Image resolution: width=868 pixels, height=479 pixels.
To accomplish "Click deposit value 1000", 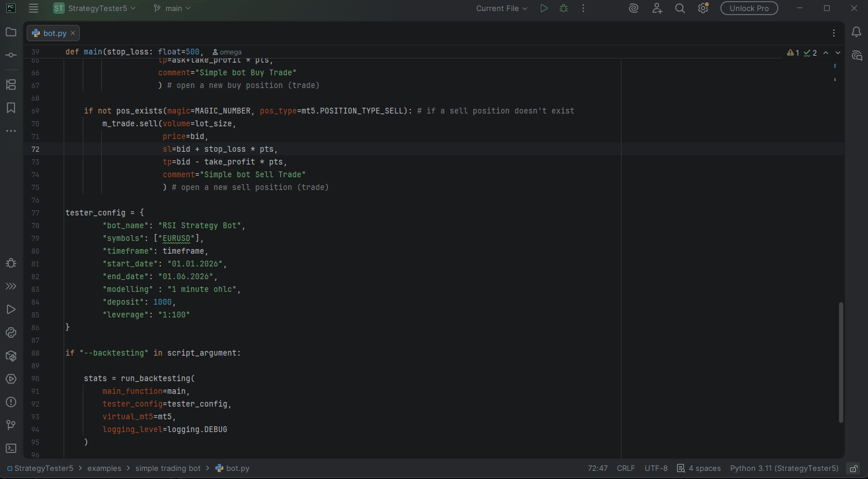I will coord(163,302).
